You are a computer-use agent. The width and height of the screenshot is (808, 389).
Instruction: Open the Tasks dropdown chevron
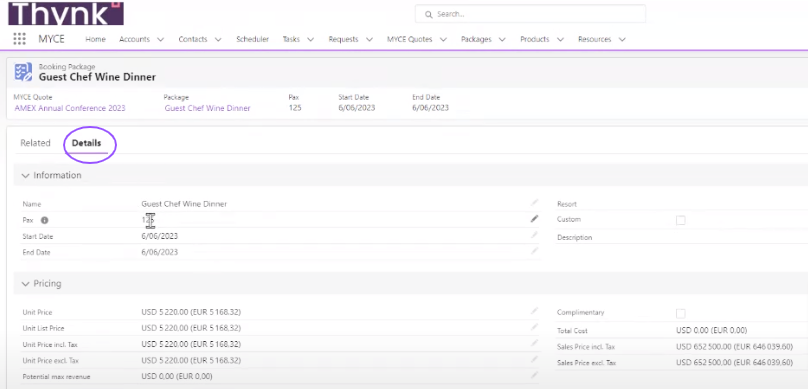click(x=311, y=39)
